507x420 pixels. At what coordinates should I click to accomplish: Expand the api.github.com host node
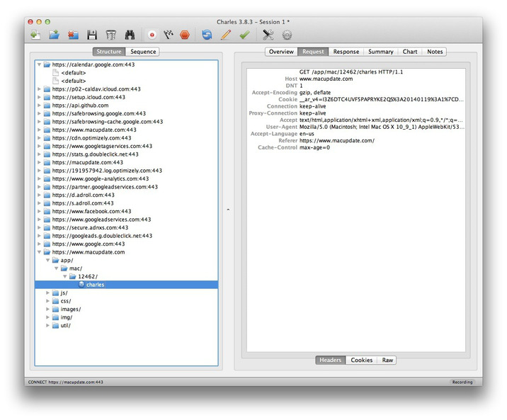point(39,106)
